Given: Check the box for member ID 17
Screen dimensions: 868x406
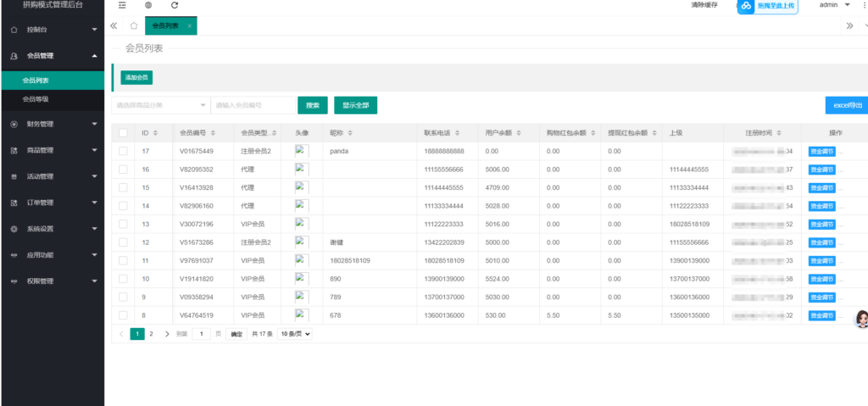Looking at the screenshot, I should click(x=123, y=151).
